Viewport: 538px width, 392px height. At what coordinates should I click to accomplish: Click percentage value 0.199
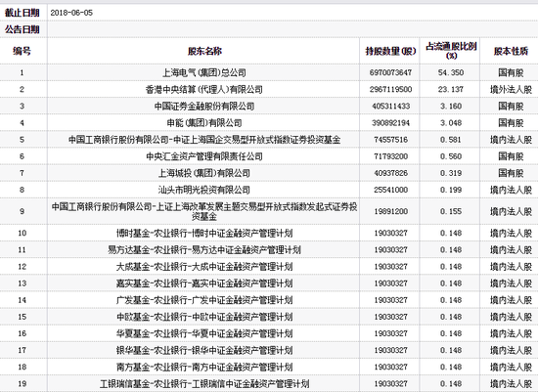pos(451,190)
